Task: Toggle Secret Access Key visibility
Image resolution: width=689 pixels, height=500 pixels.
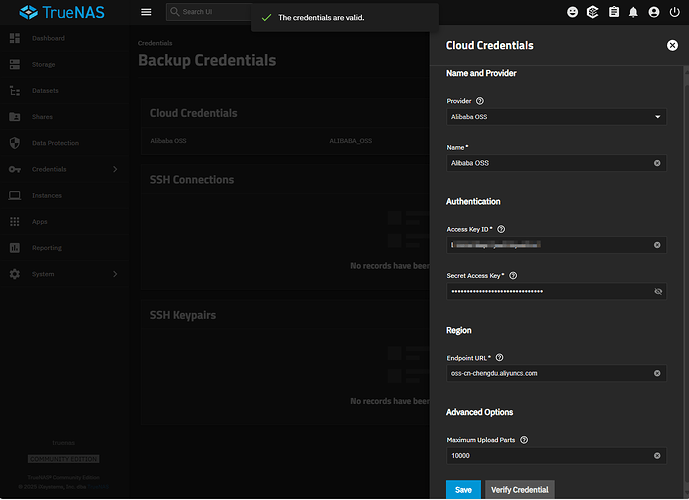Action: [658, 292]
